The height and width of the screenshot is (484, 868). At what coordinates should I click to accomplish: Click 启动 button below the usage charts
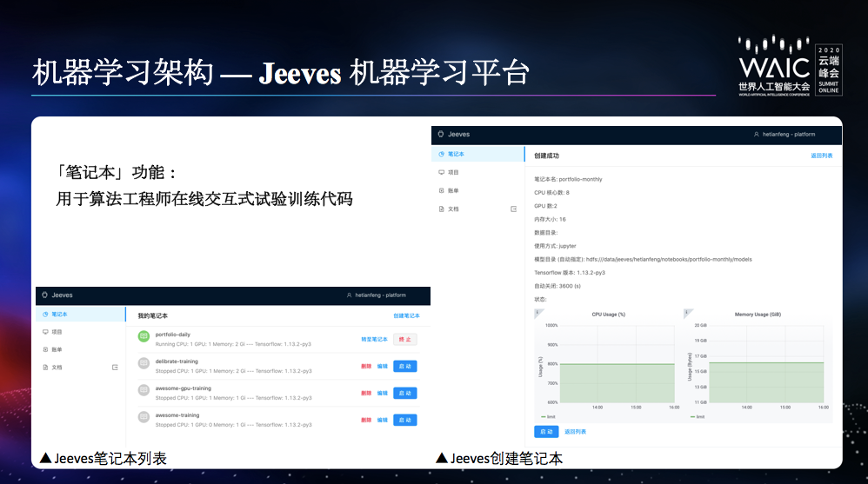(x=546, y=432)
